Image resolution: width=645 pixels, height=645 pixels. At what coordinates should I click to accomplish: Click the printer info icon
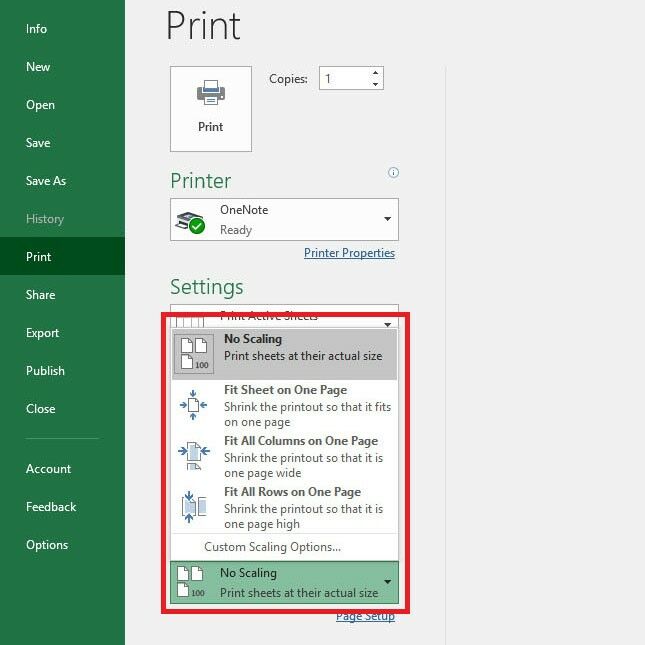click(x=393, y=172)
